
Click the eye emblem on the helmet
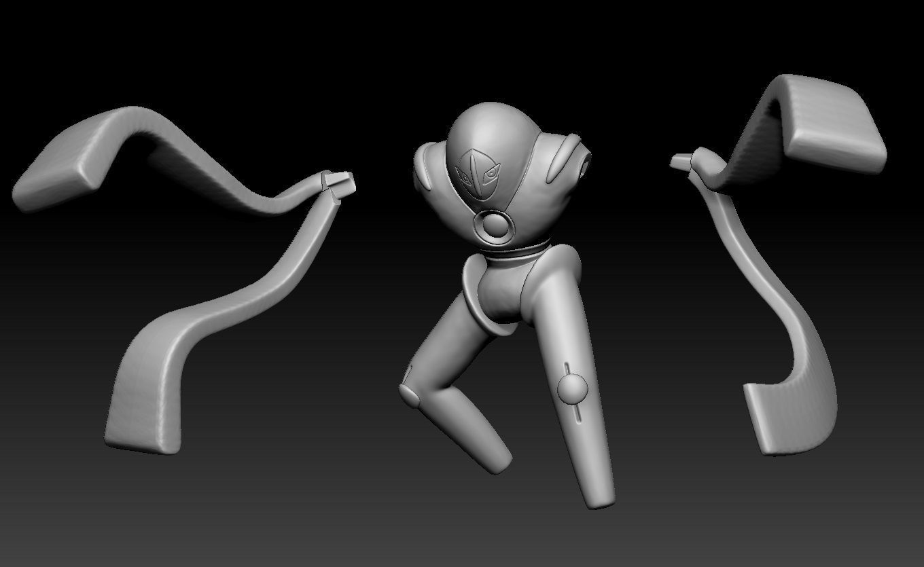[x=478, y=174]
